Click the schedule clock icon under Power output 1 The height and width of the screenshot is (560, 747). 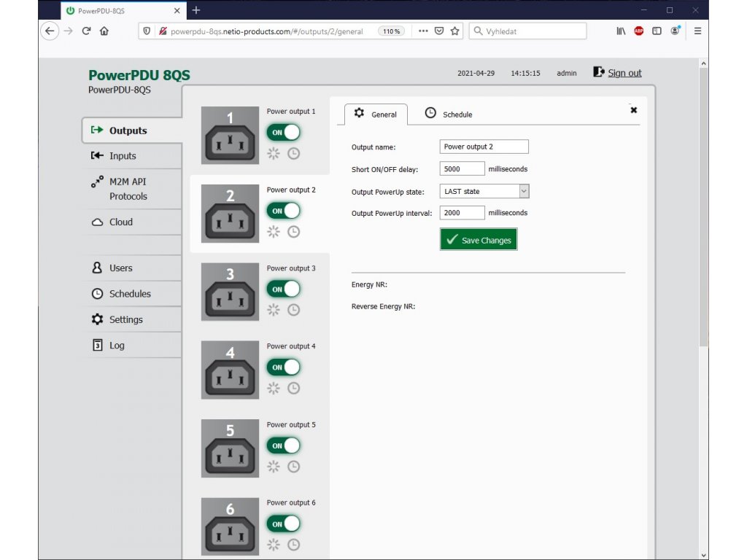293,153
